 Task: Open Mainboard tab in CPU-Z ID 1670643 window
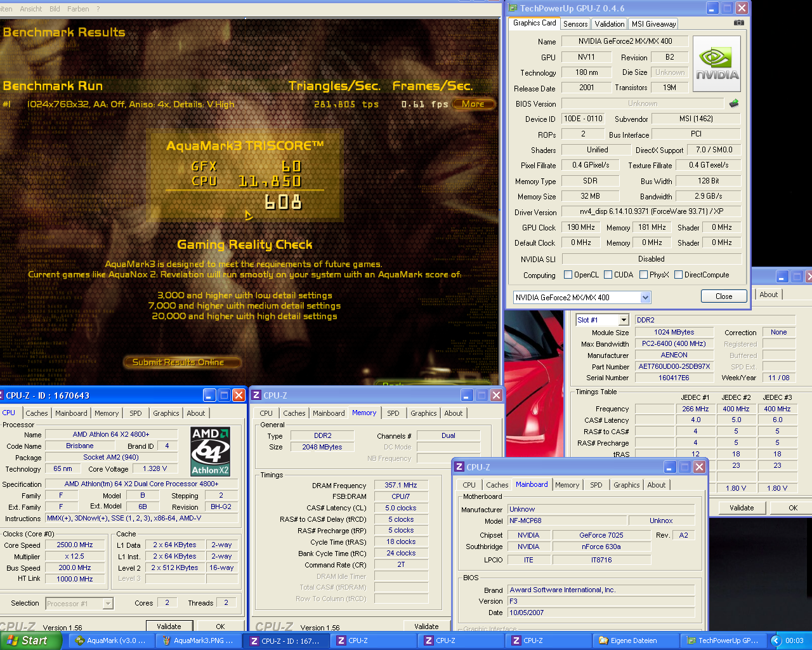click(x=71, y=413)
